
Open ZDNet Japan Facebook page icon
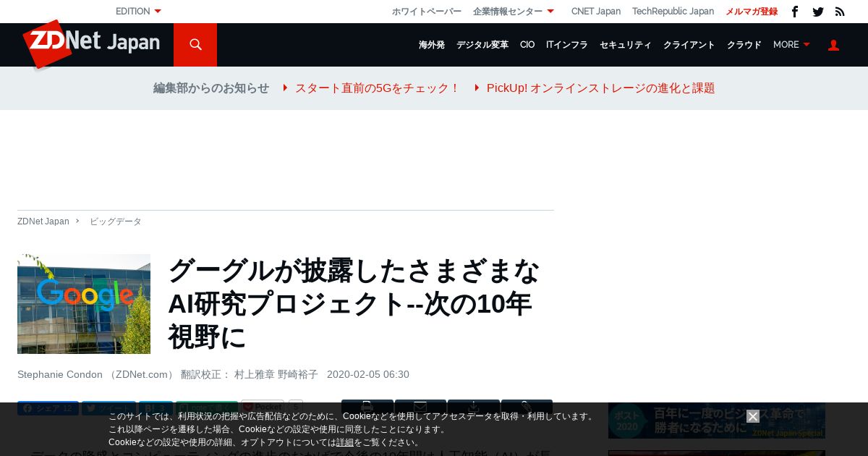(x=795, y=12)
